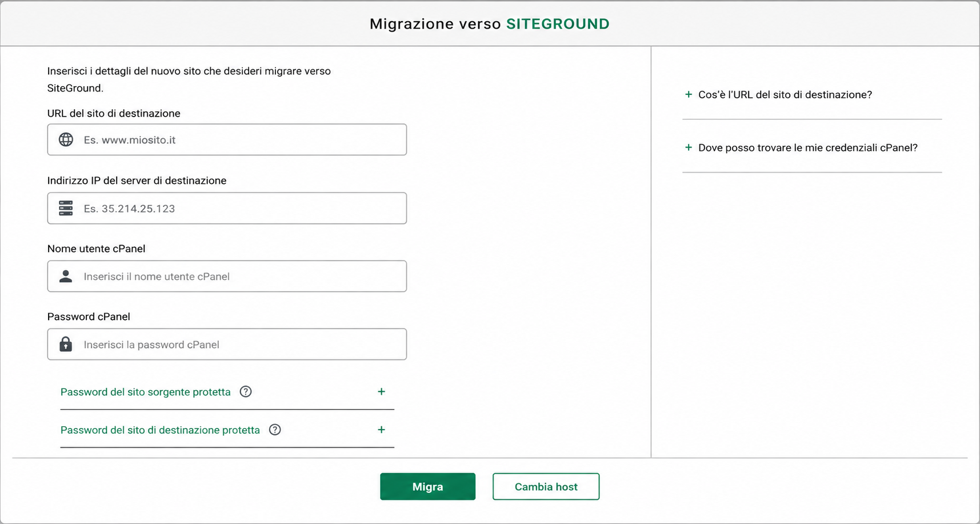Open help icon beside Password del sito sorgente protetta
The image size is (980, 524).
[246, 391]
